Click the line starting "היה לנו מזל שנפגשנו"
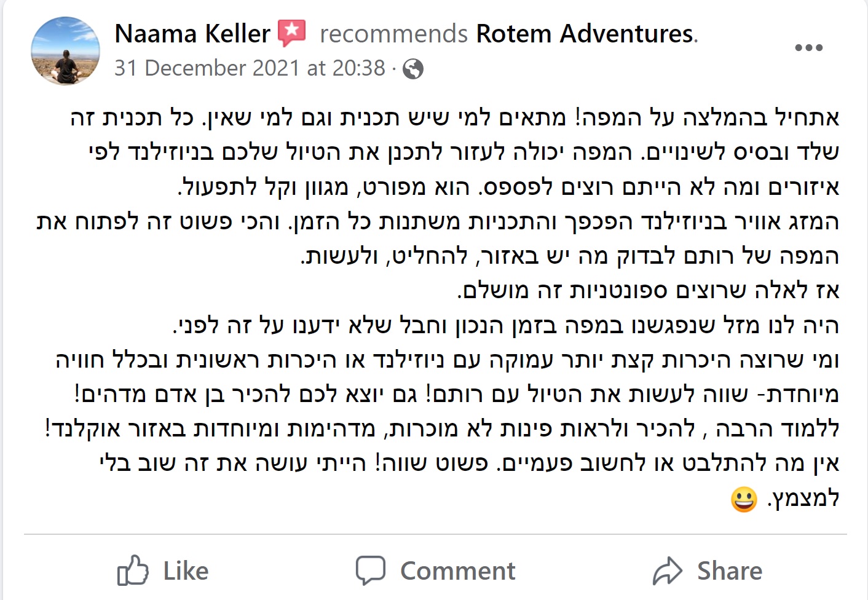Viewport: 868px width, 600px height. click(x=506, y=325)
